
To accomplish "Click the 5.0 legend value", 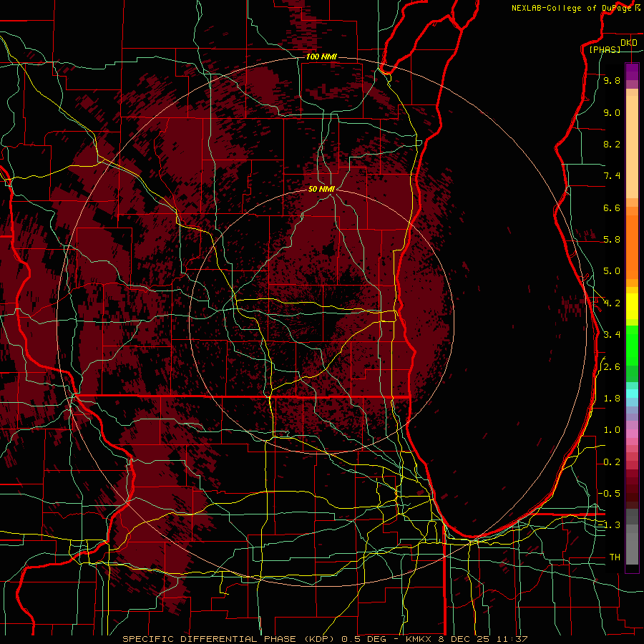I will pyautogui.click(x=612, y=271).
